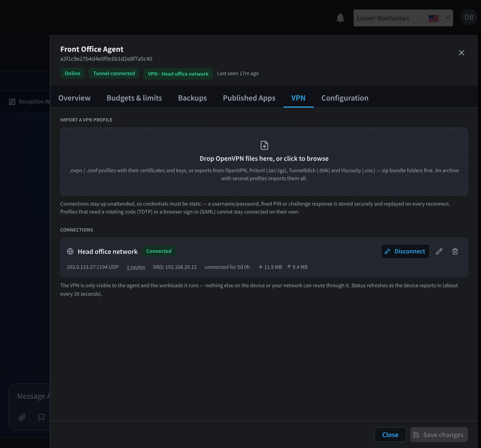Open the notifications bell
This screenshot has height=448, width=481.
click(x=340, y=18)
